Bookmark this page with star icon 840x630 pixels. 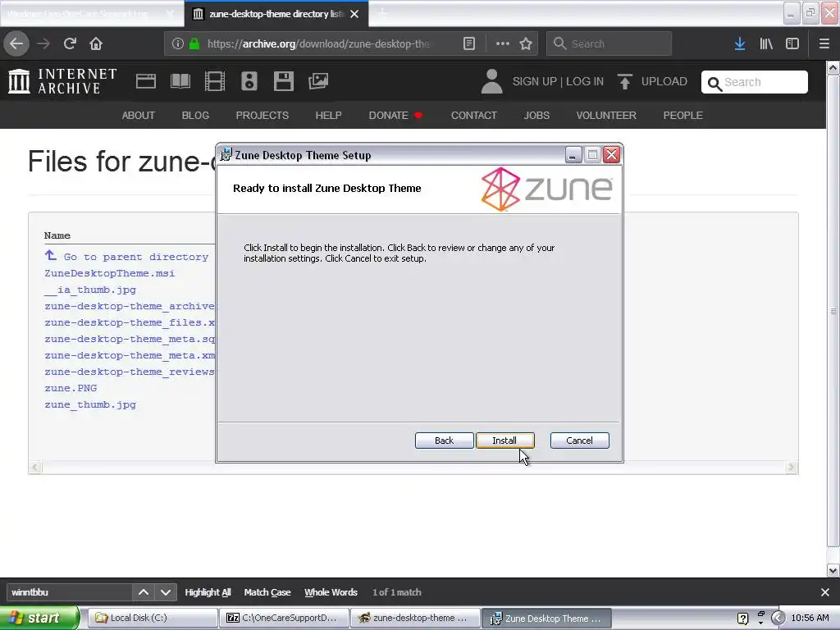pos(526,43)
